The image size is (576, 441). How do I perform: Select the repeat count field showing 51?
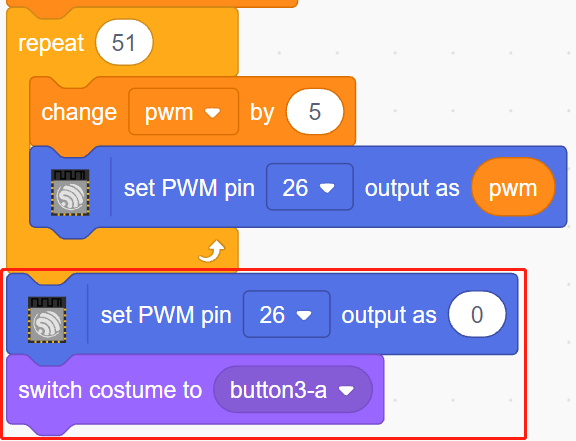(124, 42)
